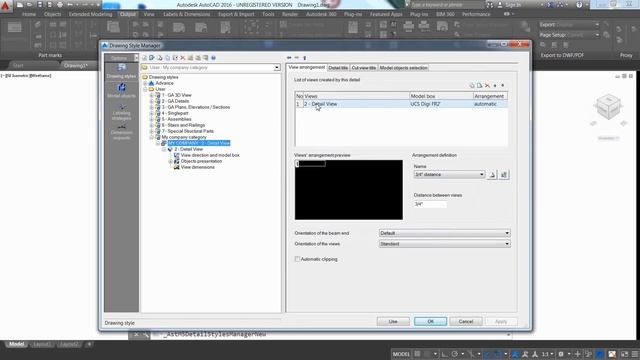640x360 pixels.
Task: Click the new view icon above views list
Action: point(472,86)
